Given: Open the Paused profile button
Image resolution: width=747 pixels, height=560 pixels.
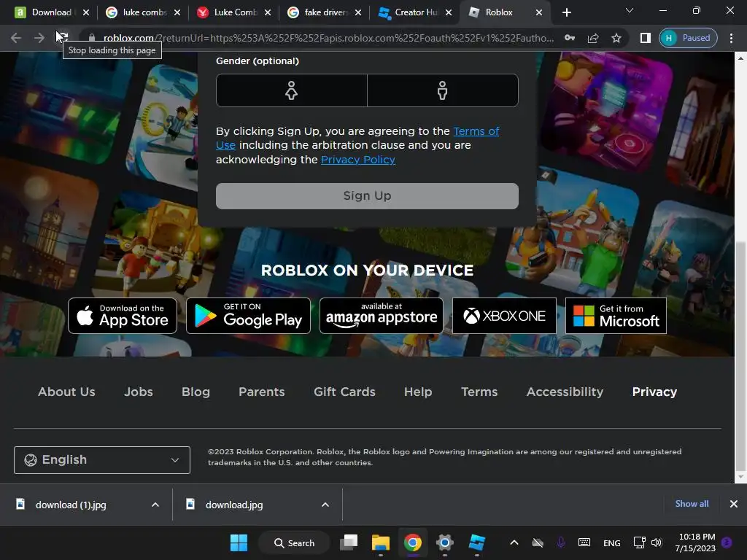Looking at the screenshot, I should [688, 38].
